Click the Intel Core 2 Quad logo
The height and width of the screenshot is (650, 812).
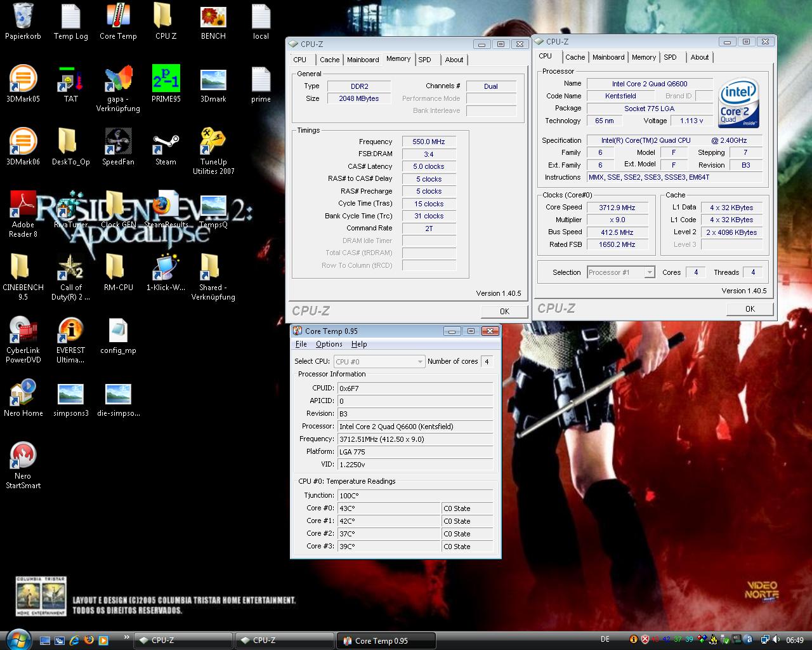pyautogui.click(x=738, y=103)
